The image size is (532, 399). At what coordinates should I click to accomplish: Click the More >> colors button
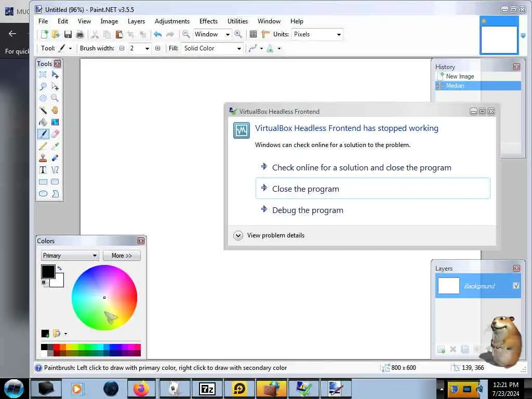122,256
